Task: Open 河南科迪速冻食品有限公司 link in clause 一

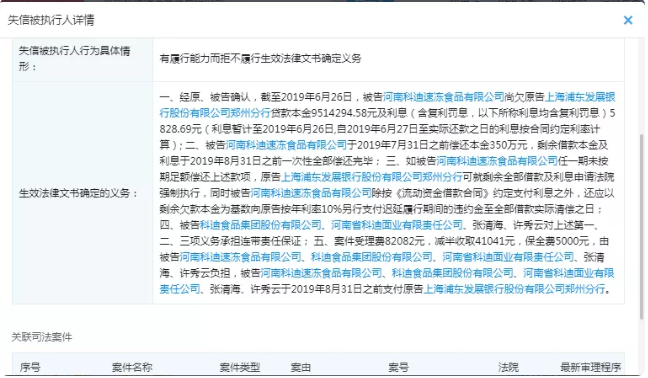Action: pyautogui.click(x=443, y=97)
